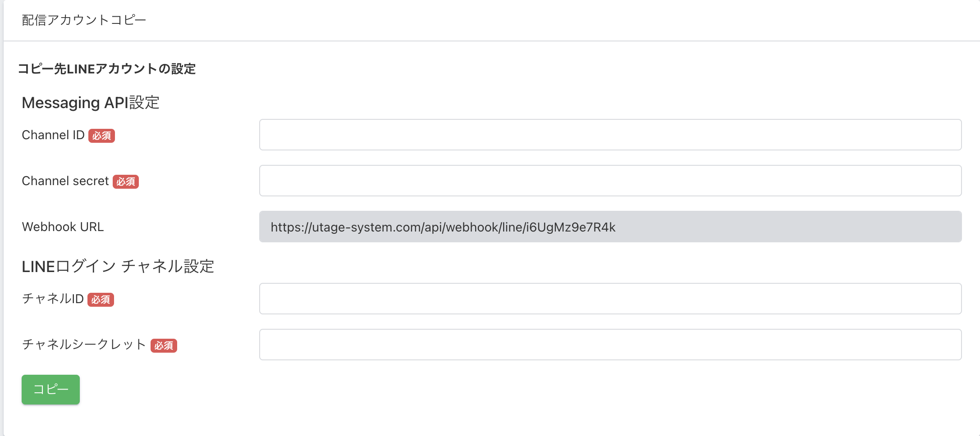Focus the LINE login チャネルID input
The image size is (980, 436).
pyautogui.click(x=610, y=299)
